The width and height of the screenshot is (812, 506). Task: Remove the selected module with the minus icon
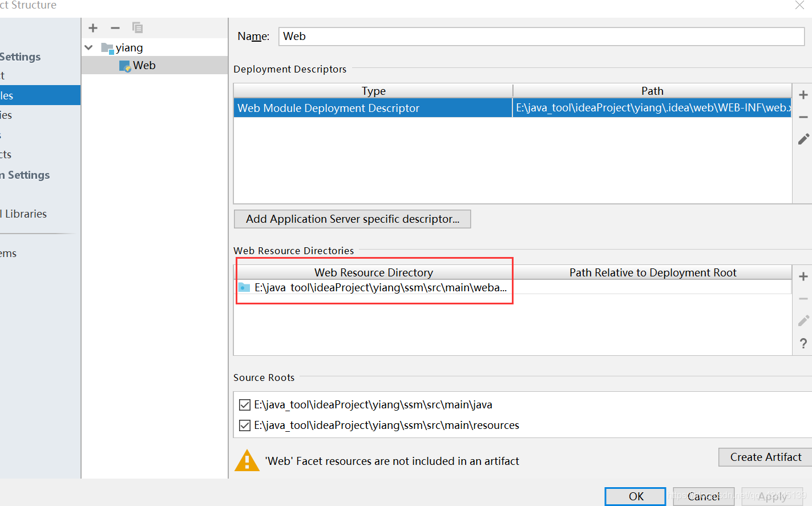pyautogui.click(x=115, y=28)
